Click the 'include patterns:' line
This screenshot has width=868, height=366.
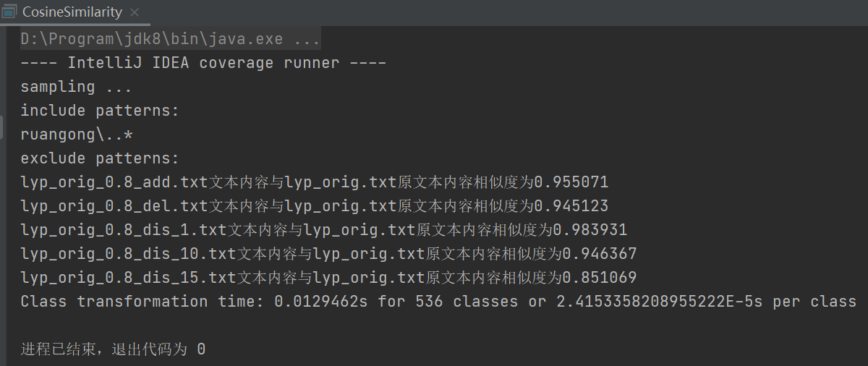(x=99, y=111)
